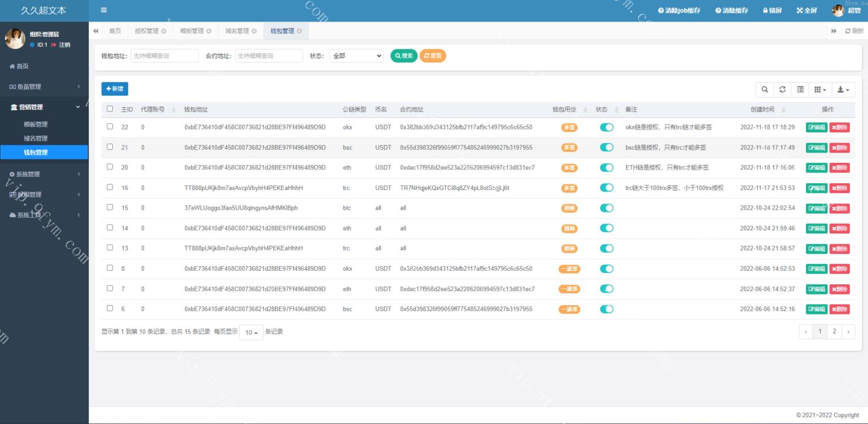Close the 授权管理 tab

[x=164, y=31]
